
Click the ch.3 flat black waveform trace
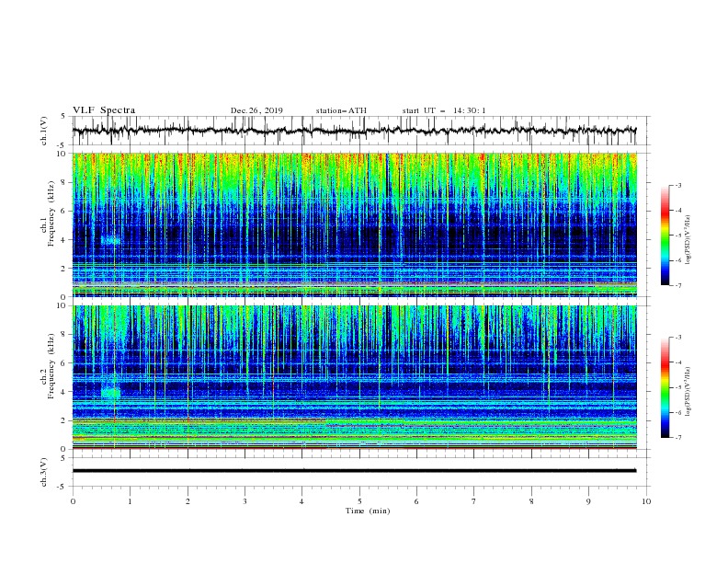pyautogui.click(x=354, y=471)
